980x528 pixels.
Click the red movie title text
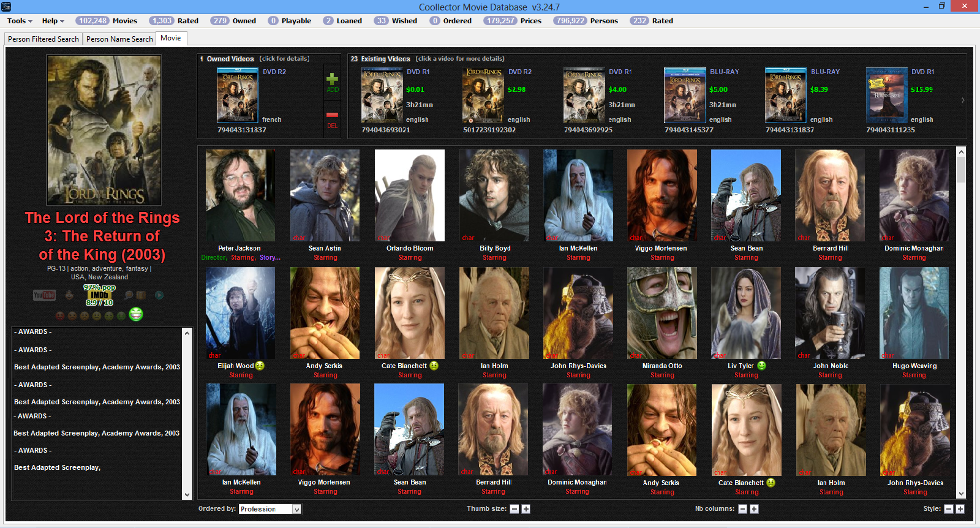coord(102,236)
